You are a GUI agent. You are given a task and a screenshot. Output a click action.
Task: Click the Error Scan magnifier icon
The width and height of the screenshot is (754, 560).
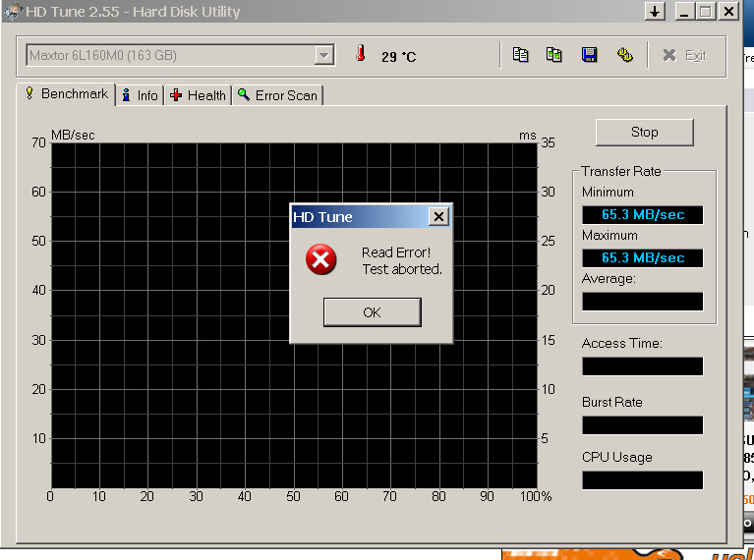244,94
